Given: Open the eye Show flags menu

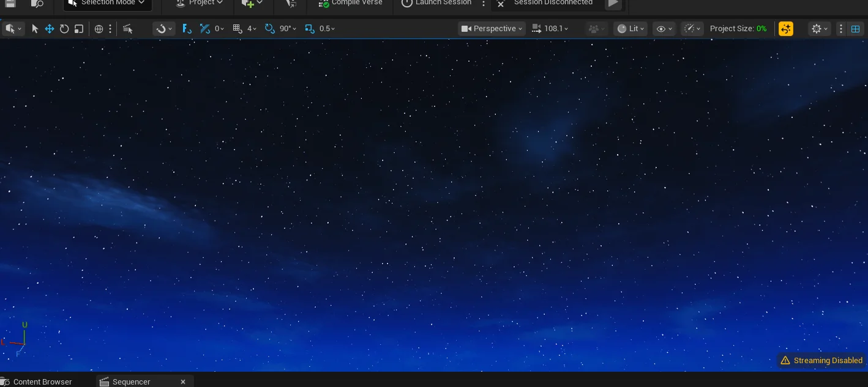Looking at the screenshot, I should pyautogui.click(x=664, y=29).
